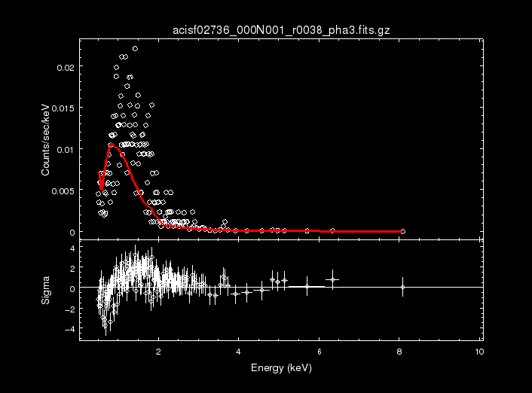Select the highest data point in the spectrum
The height and width of the screenshot is (393, 532).
tap(135, 48)
